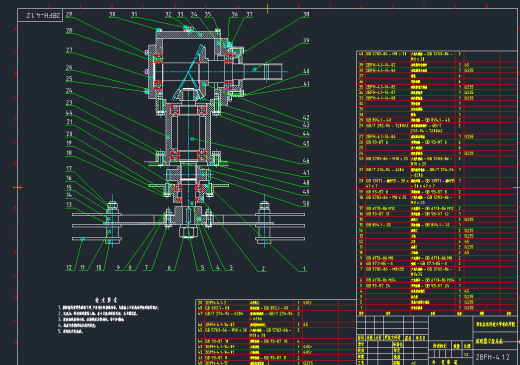520x365 pixels.
Task: Select the 技术要求 heading above the notes
Action: pos(106,300)
